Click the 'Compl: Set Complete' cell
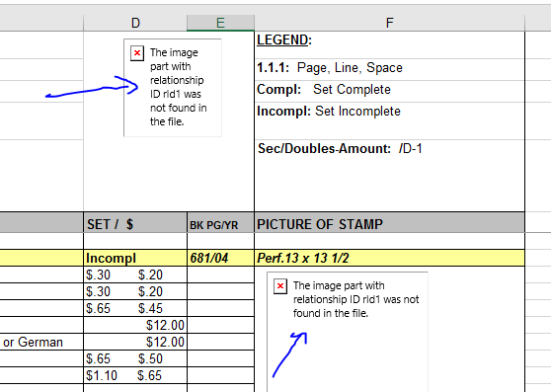Image resolution: width=551 pixels, height=392 pixels. click(x=389, y=91)
